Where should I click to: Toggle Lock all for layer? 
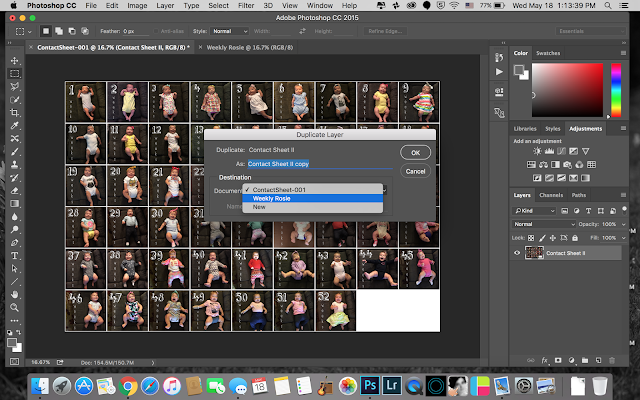[575, 238]
